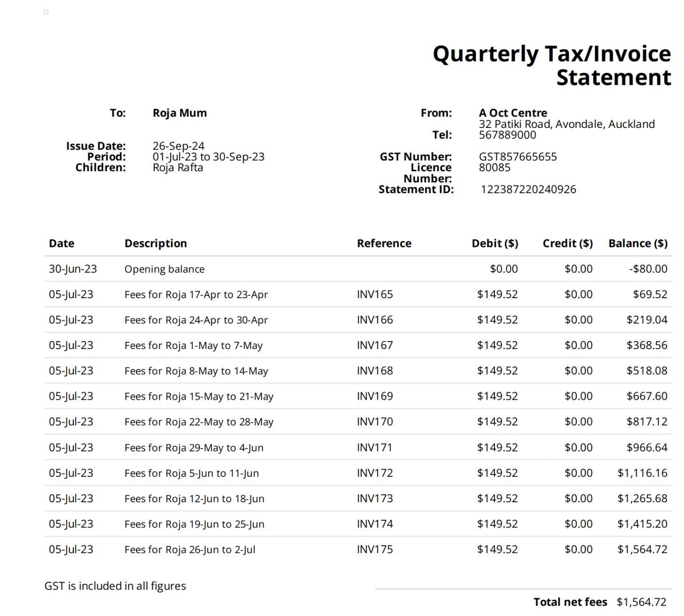This screenshot has height=616, width=684.
Task: Click balance $219.04
Action: [x=647, y=320]
